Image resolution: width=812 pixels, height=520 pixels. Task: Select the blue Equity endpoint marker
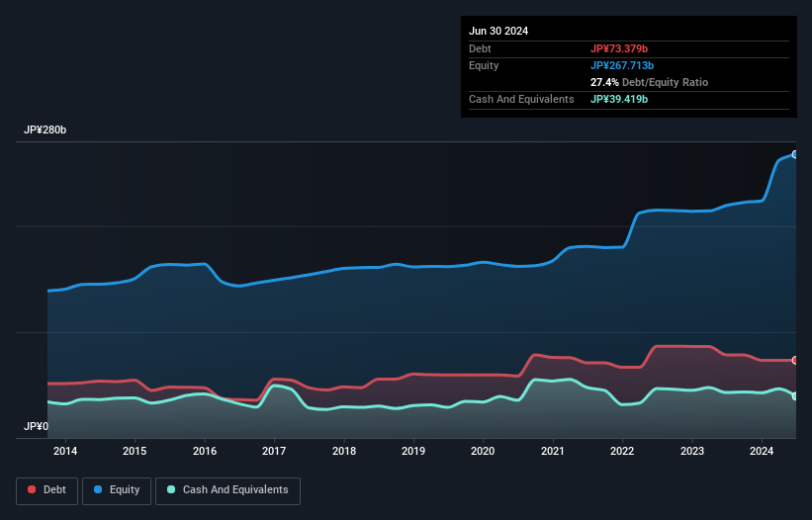click(795, 154)
